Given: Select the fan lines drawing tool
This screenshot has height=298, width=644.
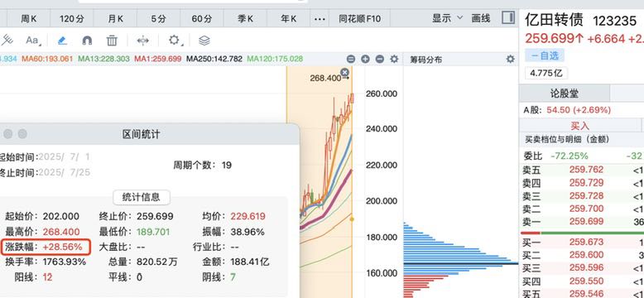Looking at the screenshot, I should pyautogui.click(x=7, y=40).
